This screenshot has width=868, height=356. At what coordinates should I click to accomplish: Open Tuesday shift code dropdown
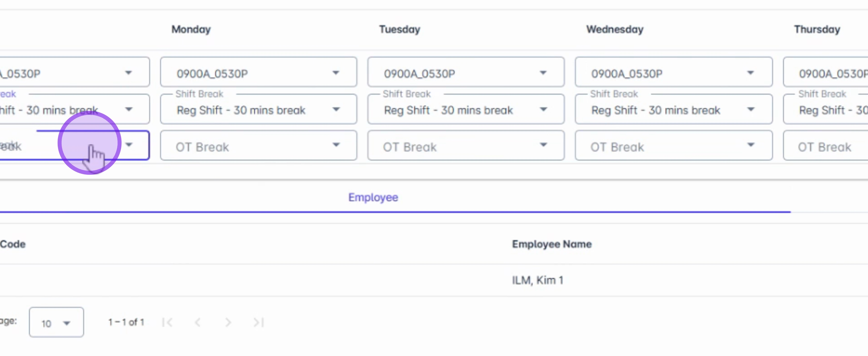pos(465,73)
